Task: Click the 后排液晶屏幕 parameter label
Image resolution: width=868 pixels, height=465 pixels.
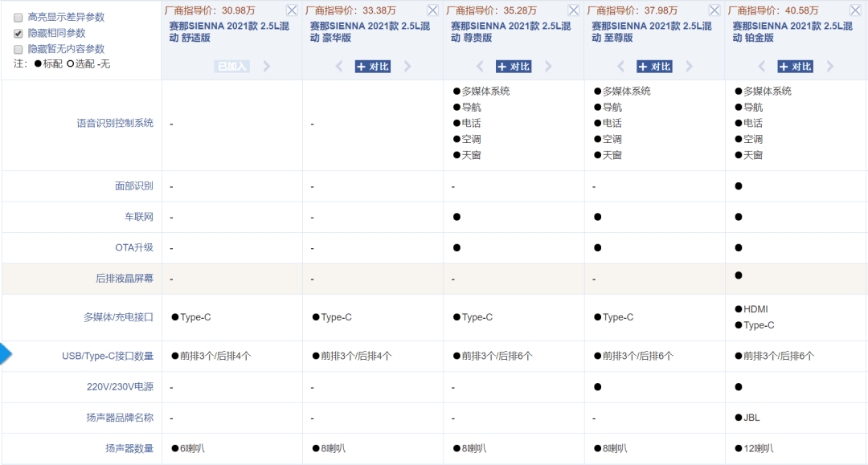Action: click(125, 278)
